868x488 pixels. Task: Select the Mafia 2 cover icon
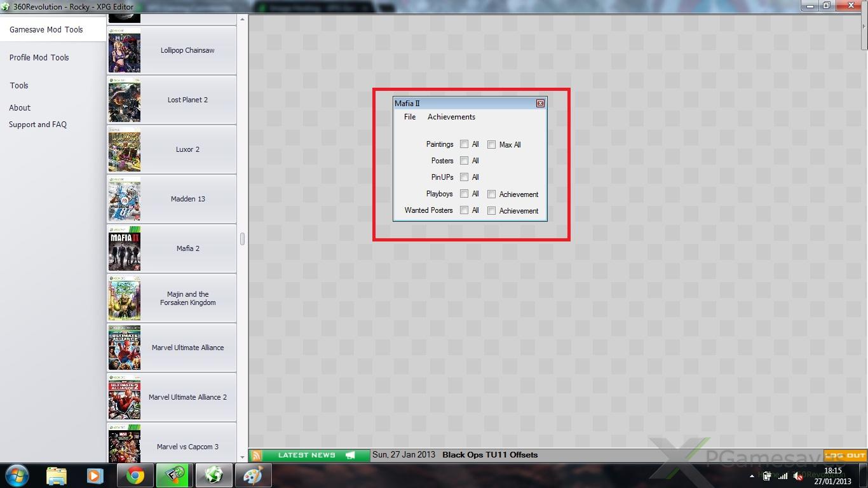(x=125, y=249)
